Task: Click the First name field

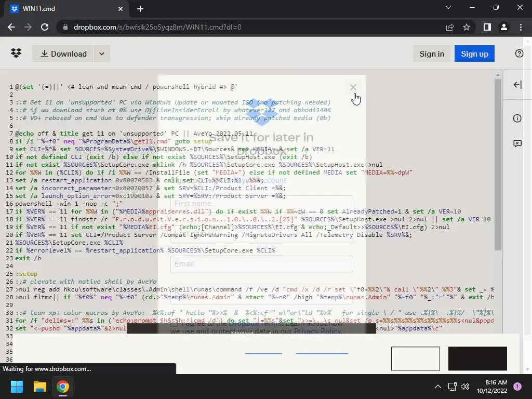Action: [x=262, y=204]
